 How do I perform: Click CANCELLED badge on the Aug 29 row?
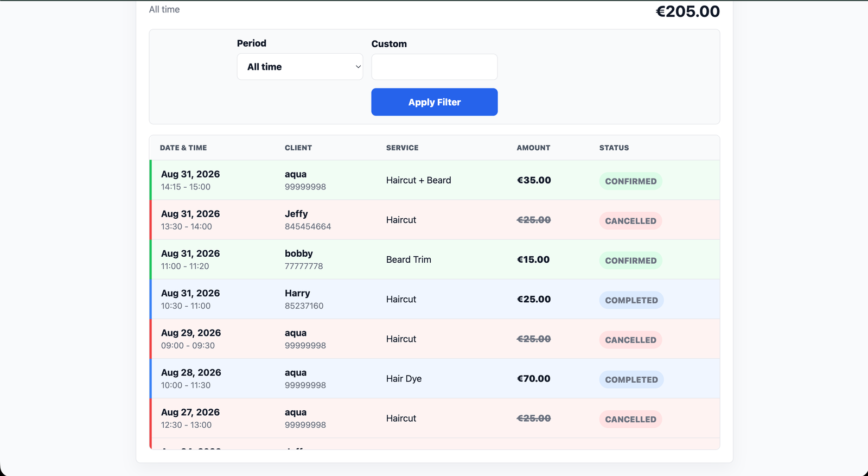click(631, 340)
